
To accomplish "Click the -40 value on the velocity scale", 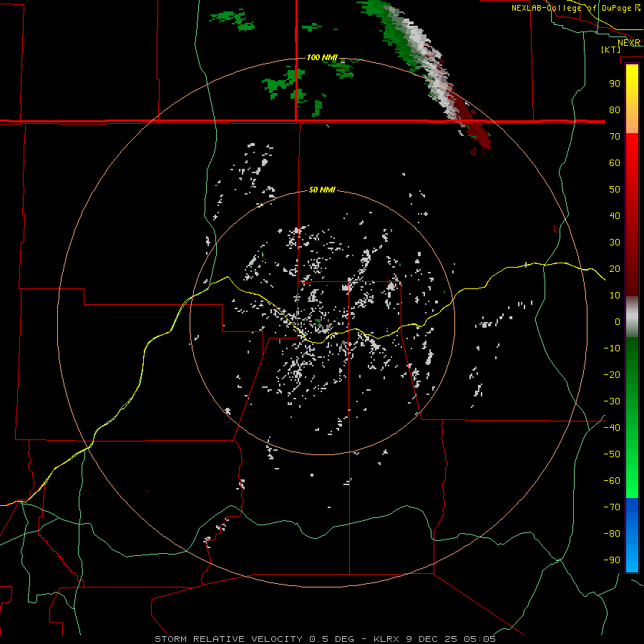I will point(612,428).
